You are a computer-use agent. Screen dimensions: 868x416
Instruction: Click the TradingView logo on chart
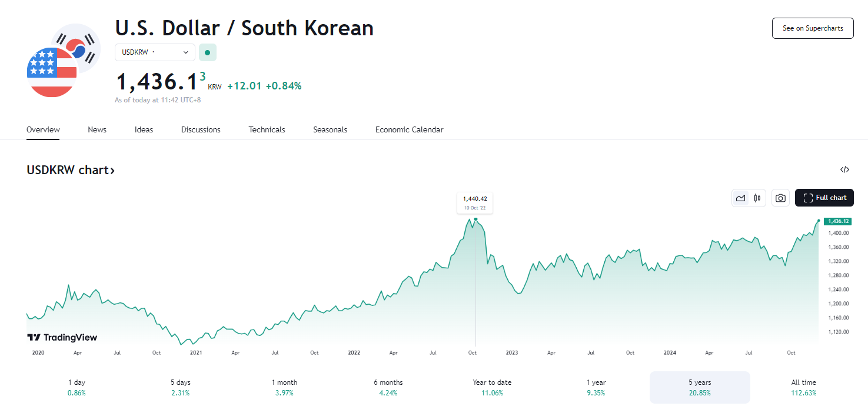tap(62, 338)
